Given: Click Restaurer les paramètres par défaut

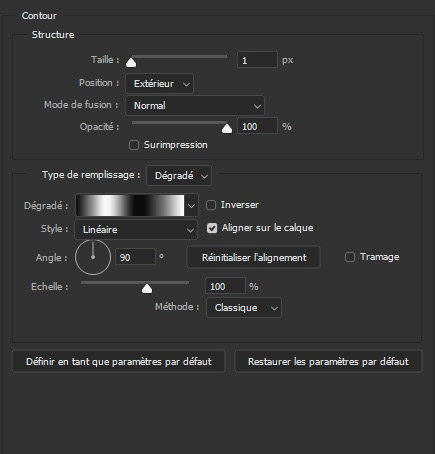Looking at the screenshot, I should point(328,362).
